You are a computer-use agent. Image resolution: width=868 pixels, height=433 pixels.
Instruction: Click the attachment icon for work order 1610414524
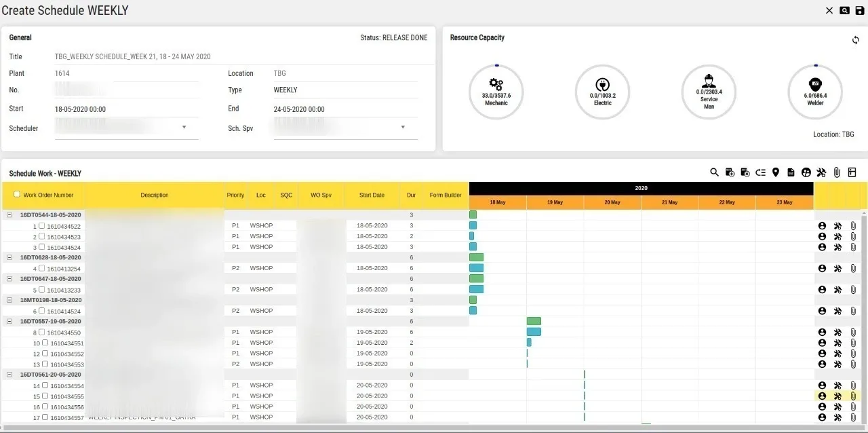853,311
